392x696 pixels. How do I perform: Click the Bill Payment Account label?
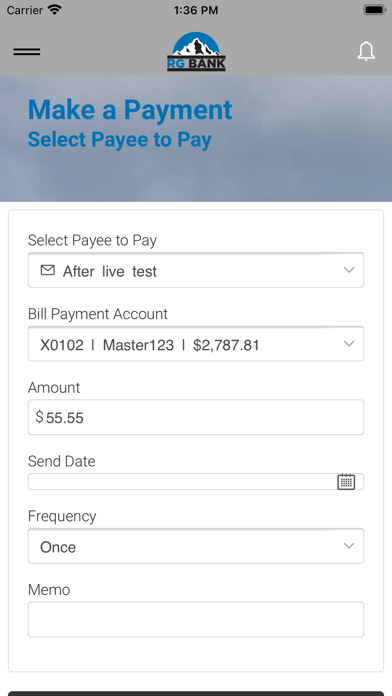(x=98, y=314)
